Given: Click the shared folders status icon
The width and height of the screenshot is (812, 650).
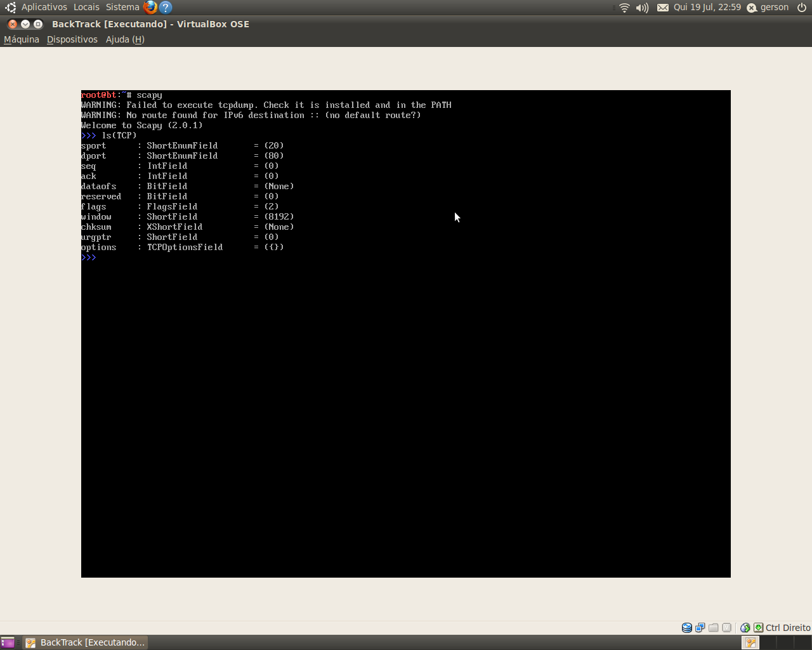Looking at the screenshot, I should coord(713,628).
